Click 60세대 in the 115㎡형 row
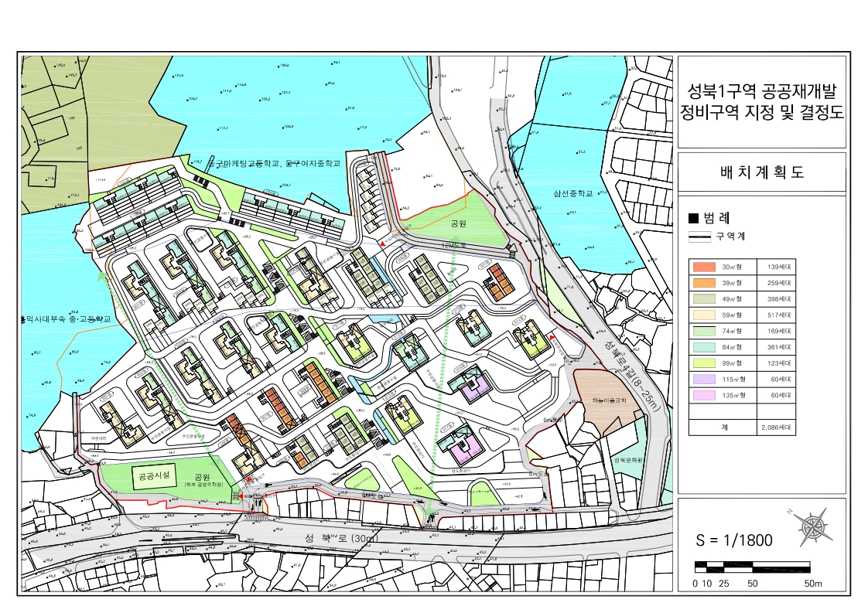Image resolution: width=868 pixels, height=613 pixels. point(776,380)
